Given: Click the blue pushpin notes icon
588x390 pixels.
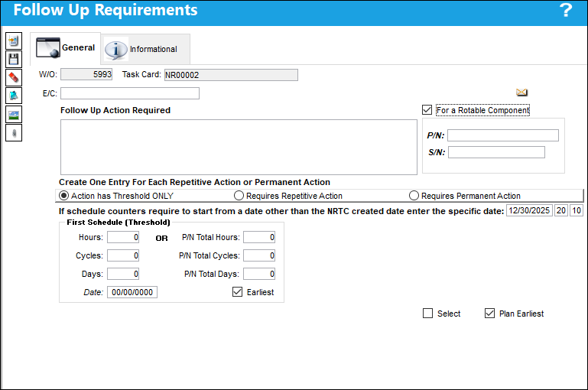Looking at the screenshot, I should click(x=14, y=96).
